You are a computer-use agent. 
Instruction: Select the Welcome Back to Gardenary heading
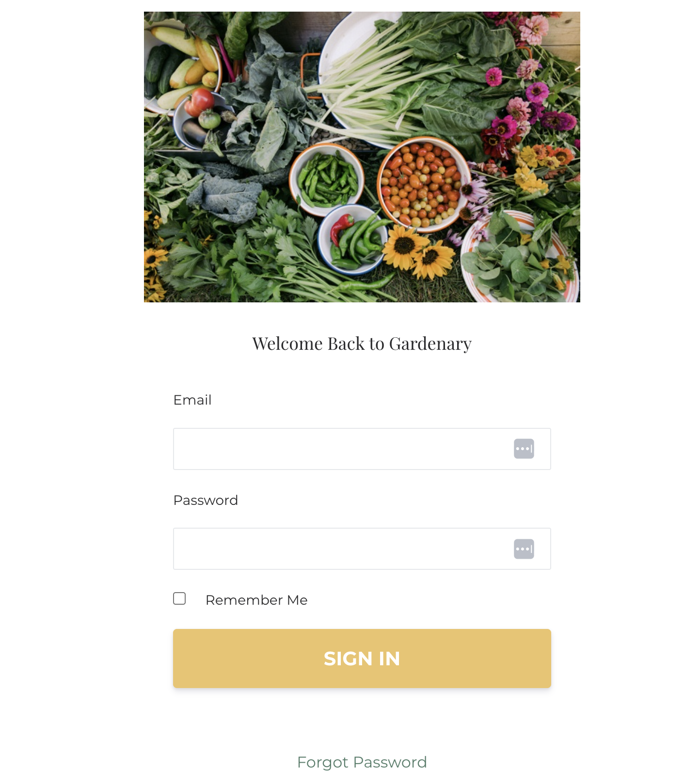click(362, 344)
